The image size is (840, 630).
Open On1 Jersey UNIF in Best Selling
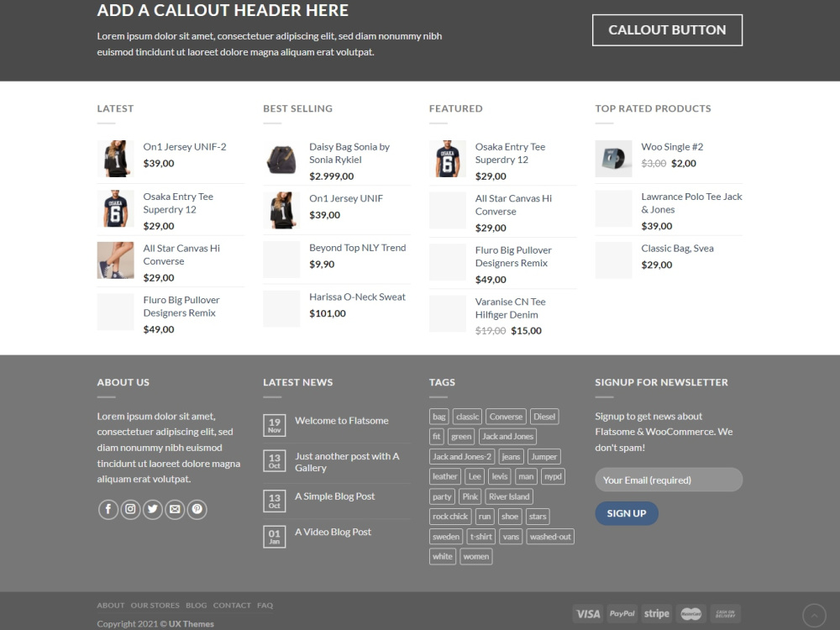click(x=345, y=198)
